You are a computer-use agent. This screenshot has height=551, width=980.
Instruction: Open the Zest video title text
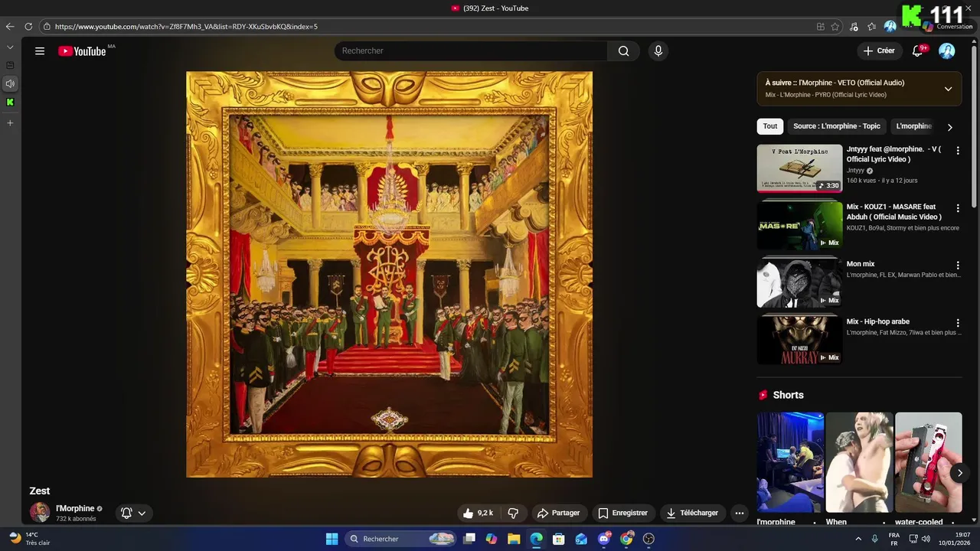[40, 491]
